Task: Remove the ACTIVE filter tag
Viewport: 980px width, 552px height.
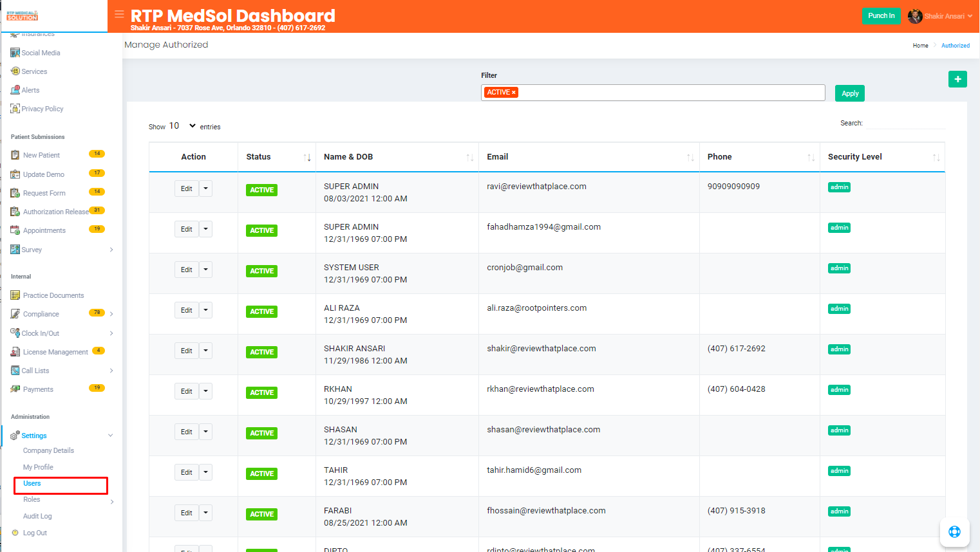Action: click(x=514, y=93)
